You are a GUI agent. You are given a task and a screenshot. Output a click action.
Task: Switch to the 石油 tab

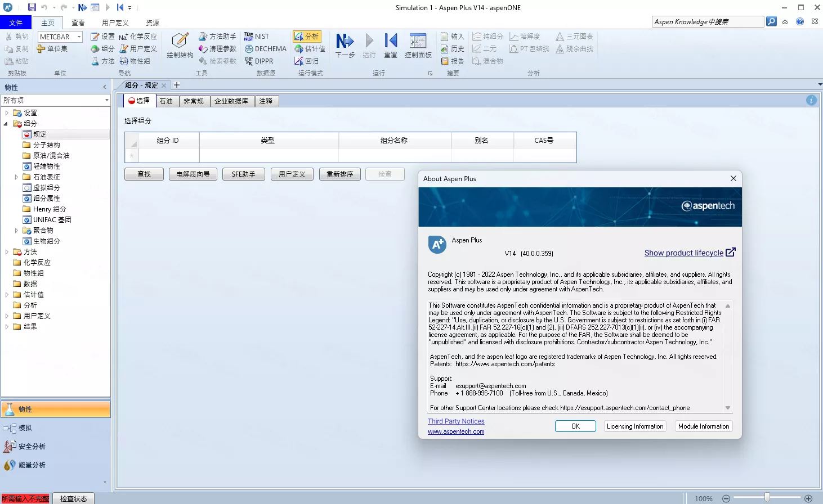pos(167,101)
